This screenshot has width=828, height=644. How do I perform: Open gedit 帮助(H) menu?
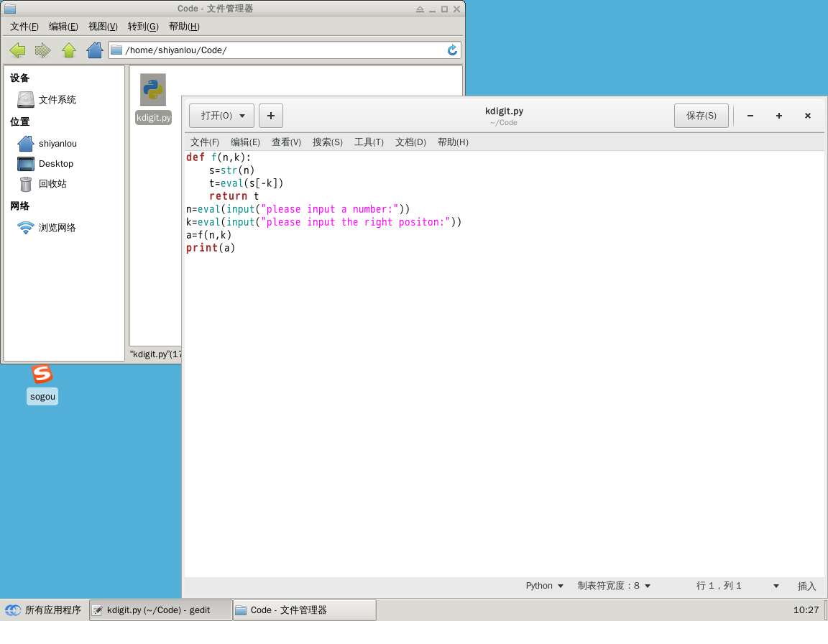coord(453,142)
